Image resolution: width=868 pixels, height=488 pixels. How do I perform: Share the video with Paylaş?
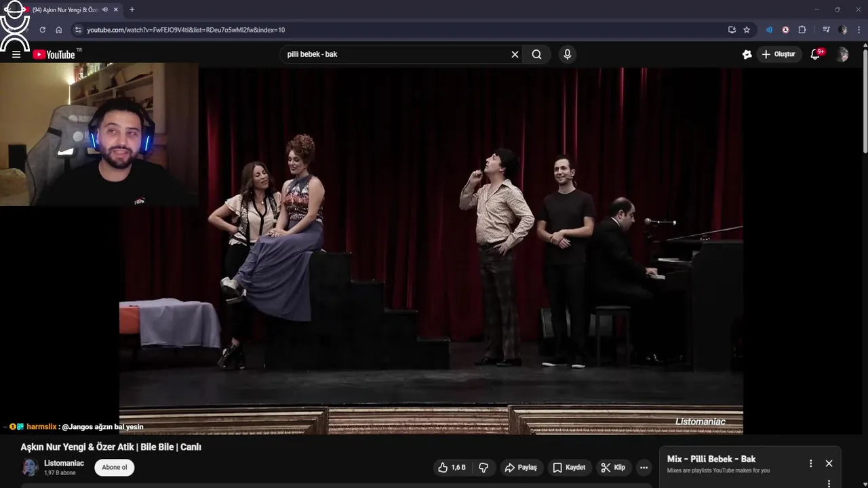coord(521,468)
